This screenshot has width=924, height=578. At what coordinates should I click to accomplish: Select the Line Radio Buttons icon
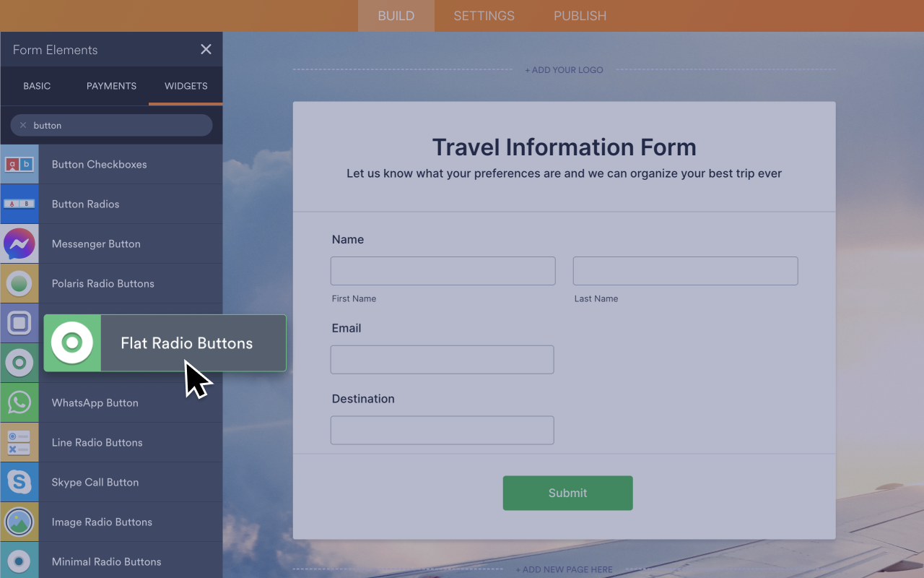(19, 442)
